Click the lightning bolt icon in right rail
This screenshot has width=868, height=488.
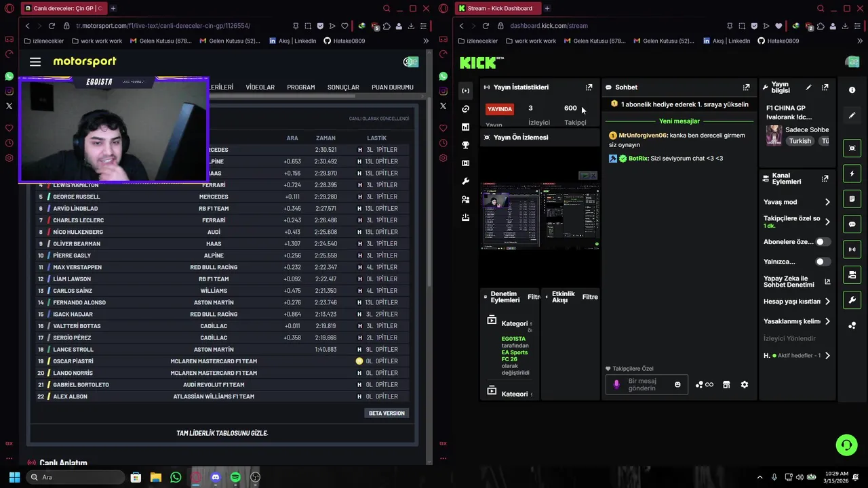852,174
